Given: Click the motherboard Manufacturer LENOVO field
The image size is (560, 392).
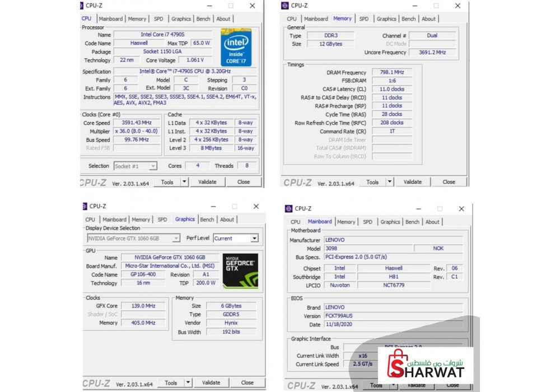Looking at the screenshot, I should point(394,240).
